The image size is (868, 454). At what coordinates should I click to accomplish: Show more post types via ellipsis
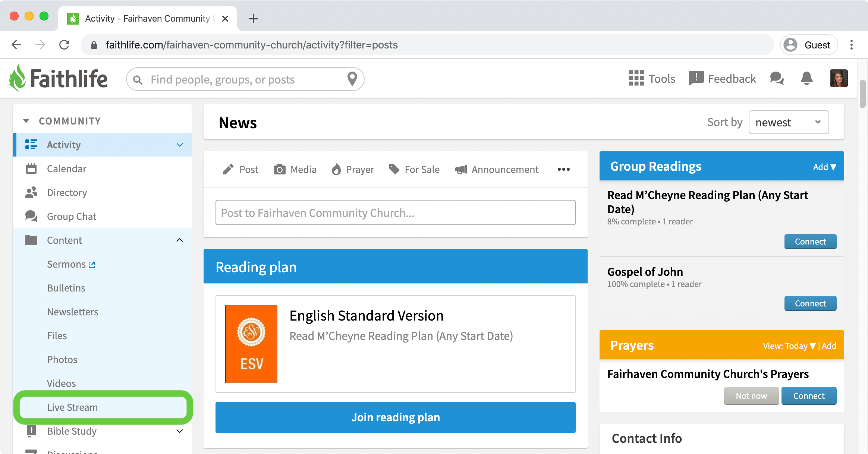[x=563, y=169]
